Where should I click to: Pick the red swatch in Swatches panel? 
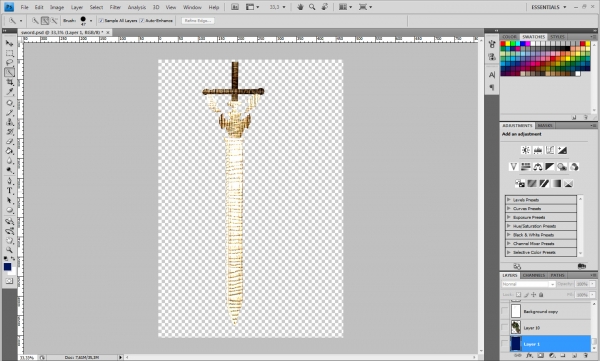tap(503, 44)
